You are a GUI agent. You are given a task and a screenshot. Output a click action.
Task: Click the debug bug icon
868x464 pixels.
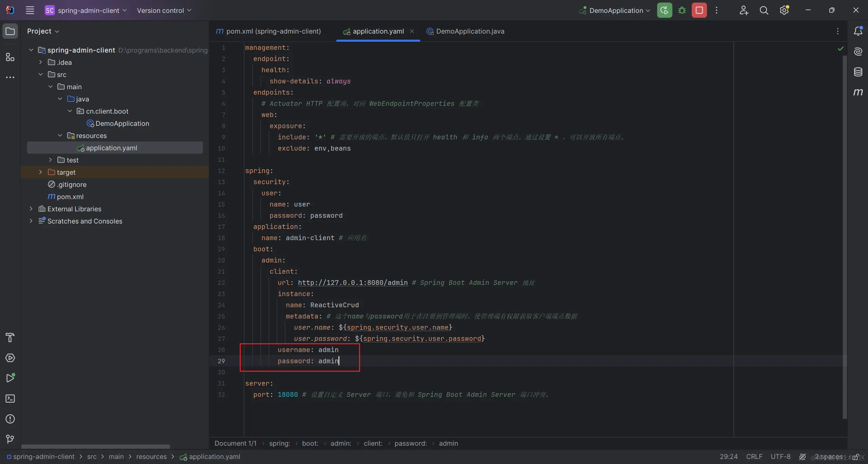pos(682,10)
